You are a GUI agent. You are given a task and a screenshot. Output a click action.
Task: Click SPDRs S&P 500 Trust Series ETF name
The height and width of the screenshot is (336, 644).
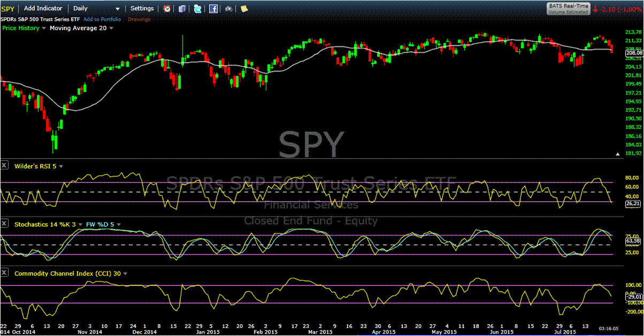coord(41,19)
